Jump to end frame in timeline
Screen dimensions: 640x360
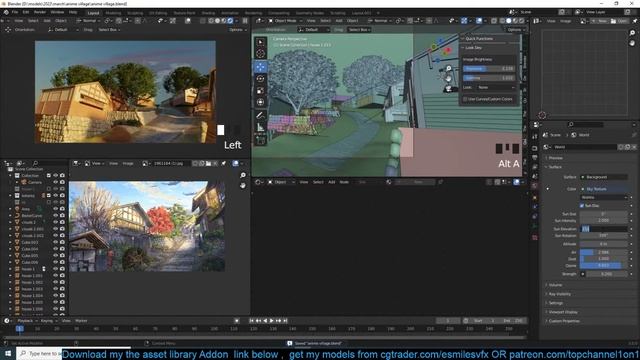pos(285,321)
